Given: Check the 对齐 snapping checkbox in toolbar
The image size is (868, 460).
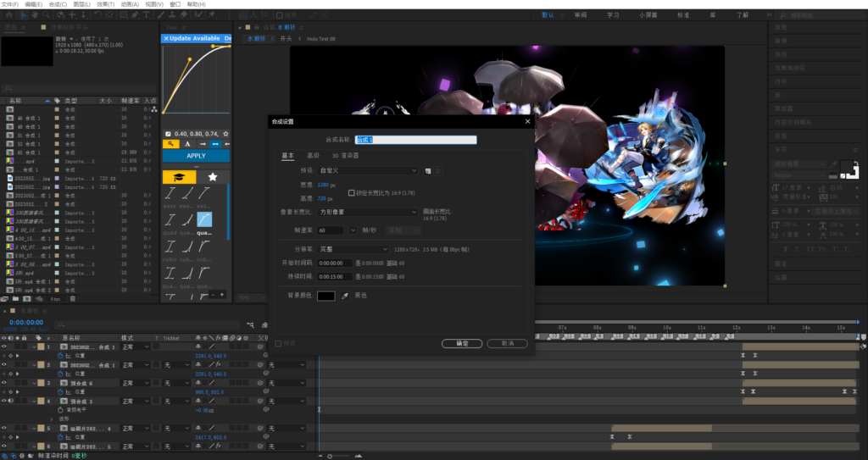Looking at the screenshot, I should pyautogui.click(x=280, y=15).
